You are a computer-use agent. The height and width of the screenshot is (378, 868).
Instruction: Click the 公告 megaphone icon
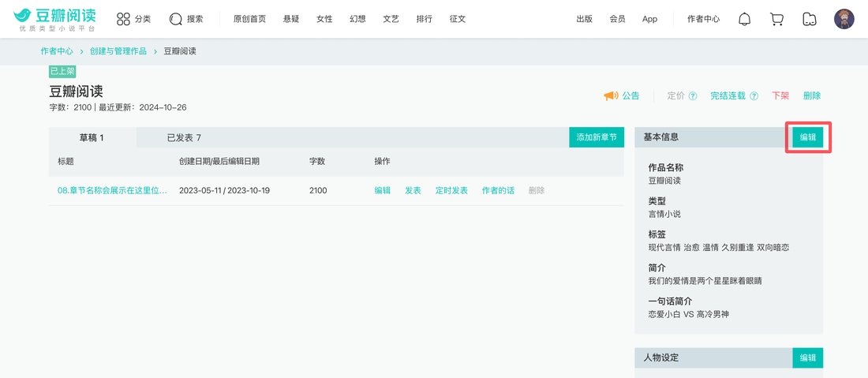coord(611,95)
